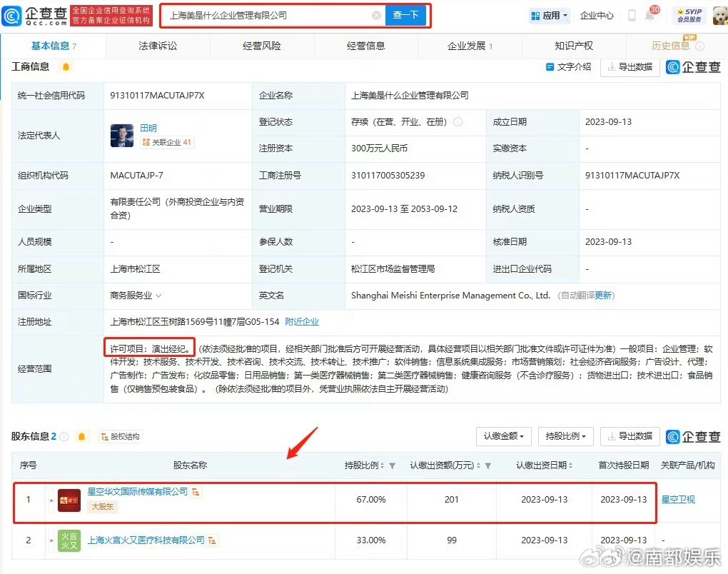Image resolution: width=728 pixels, height=574 pixels.
Task: Select 33.00% shareholding cell
Action: [x=371, y=540]
